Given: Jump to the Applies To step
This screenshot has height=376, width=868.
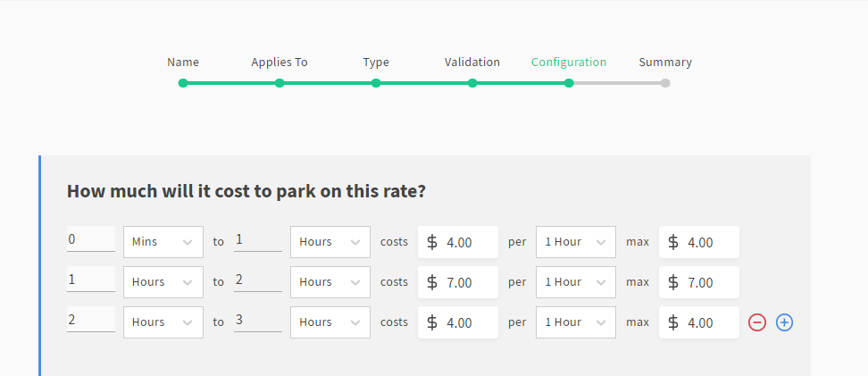Looking at the screenshot, I should (x=280, y=83).
